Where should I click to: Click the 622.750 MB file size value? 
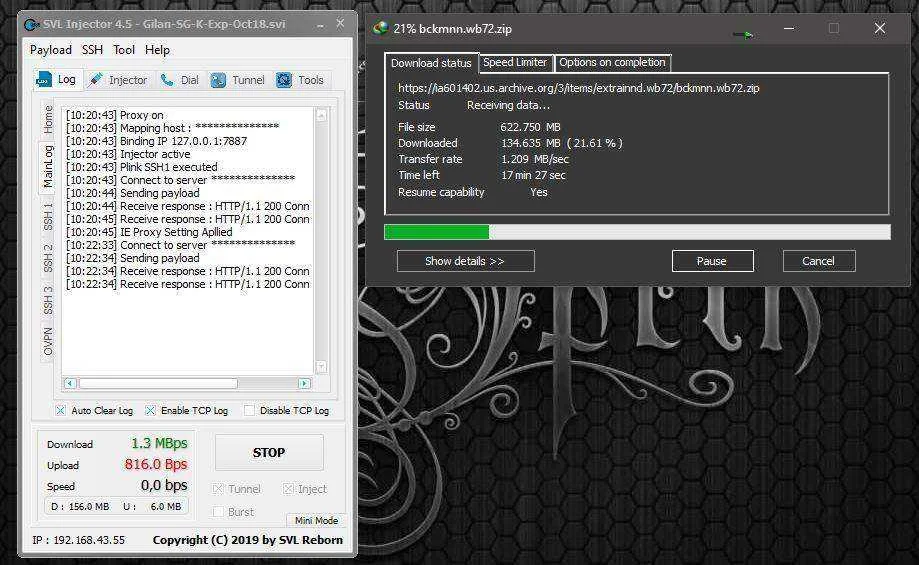[530, 127]
